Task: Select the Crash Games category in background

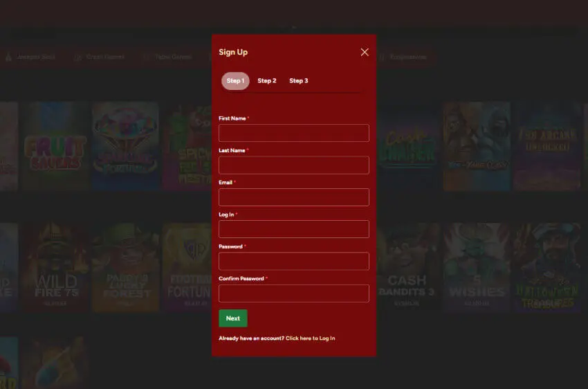Action: coord(100,57)
